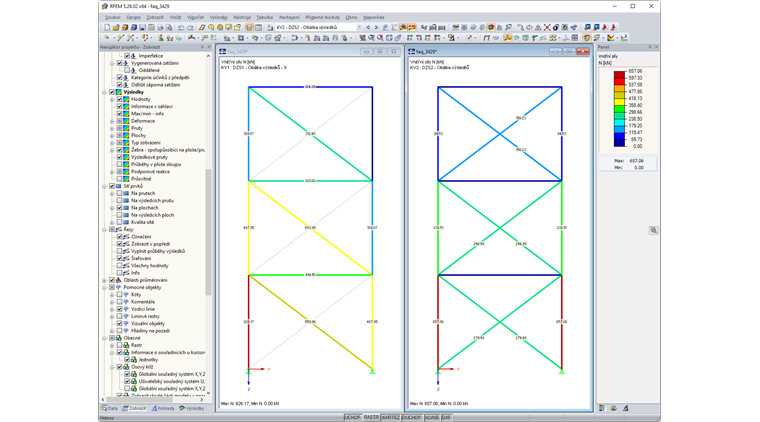This screenshot has width=760, height=422.
Task: Enable the Na prutech mesh checkbox
Action: pos(119,193)
